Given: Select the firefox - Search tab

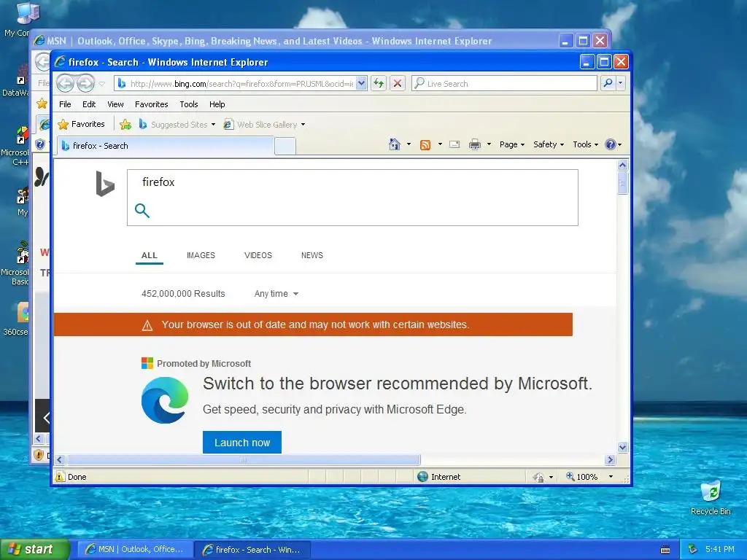Looking at the screenshot, I should pos(166,146).
